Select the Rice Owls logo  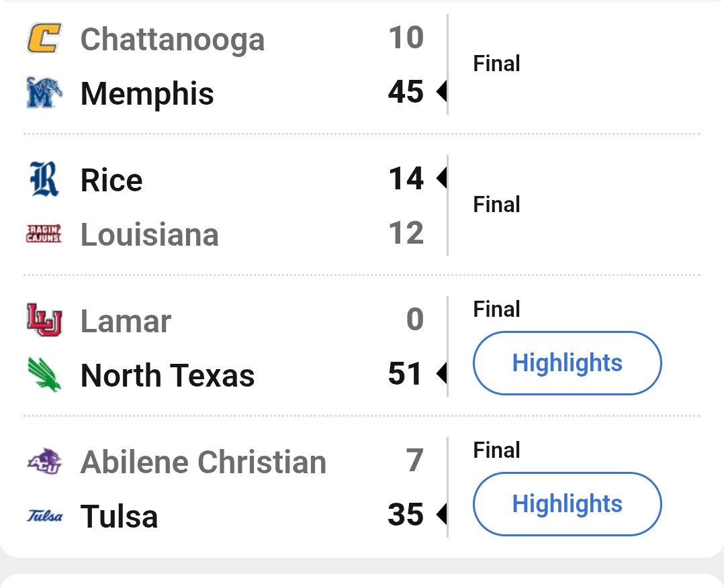point(44,180)
